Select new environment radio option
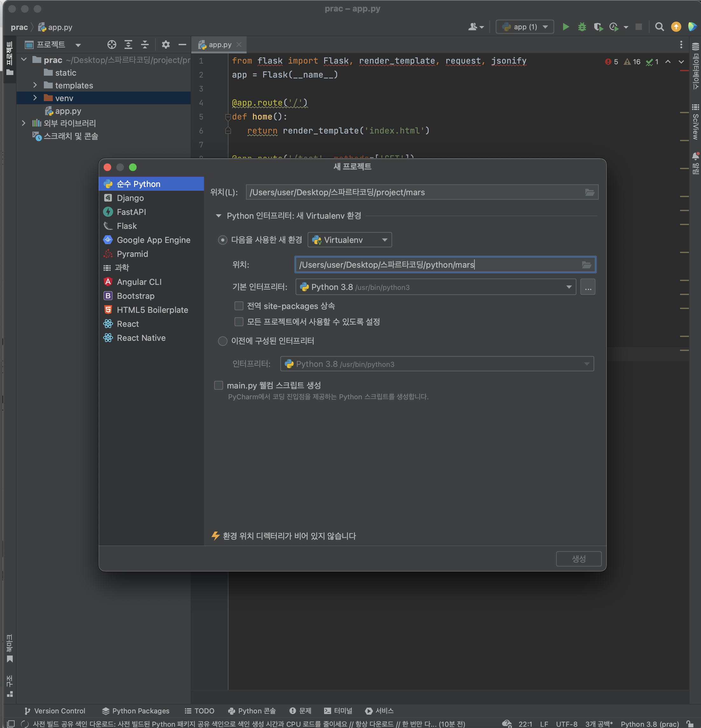701x728 pixels. 222,240
